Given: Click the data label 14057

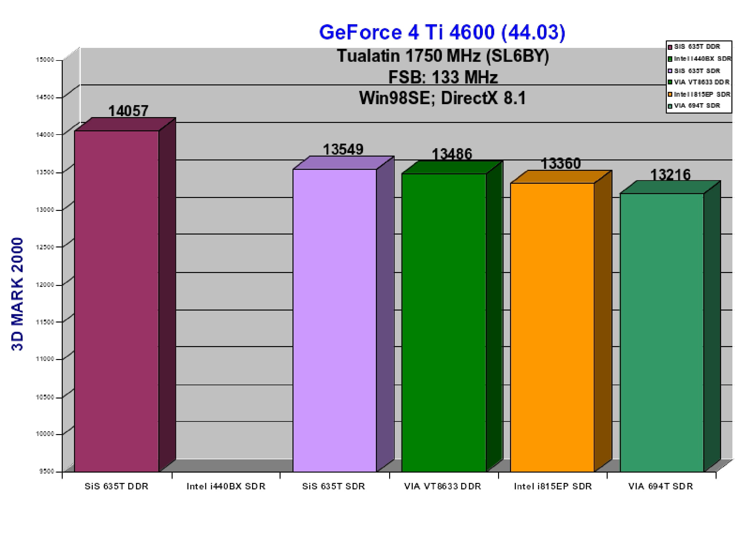Looking at the screenshot, I should [128, 111].
